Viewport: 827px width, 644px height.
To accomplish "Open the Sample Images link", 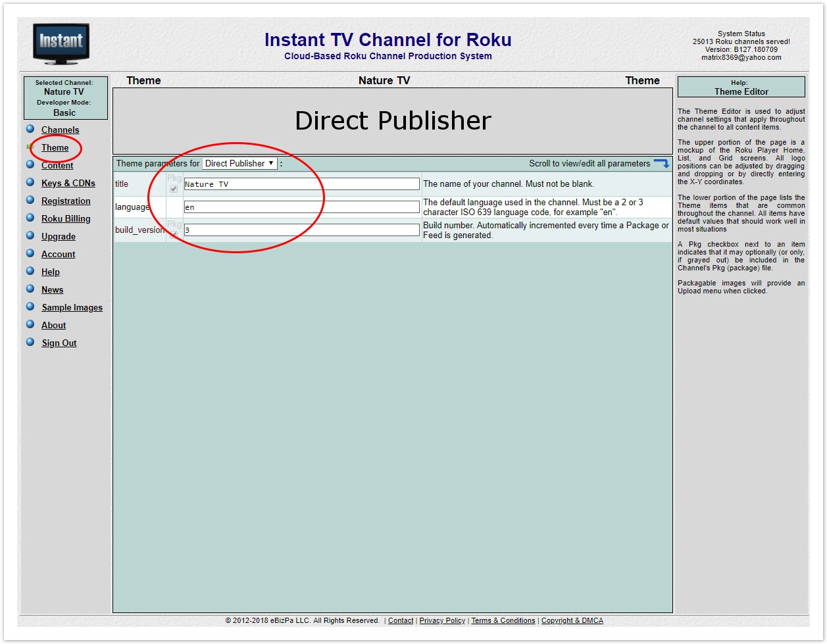I will (72, 307).
